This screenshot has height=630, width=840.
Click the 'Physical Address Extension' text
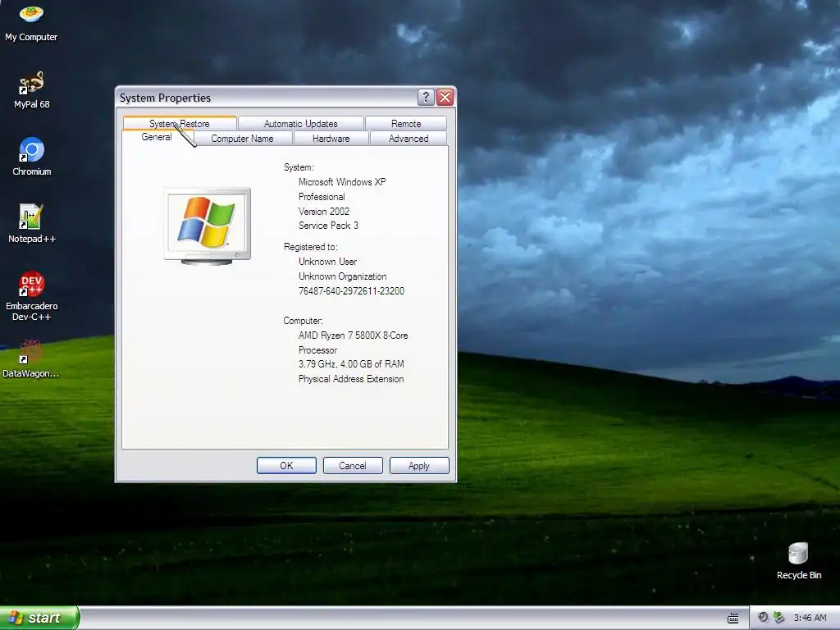(351, 379)
